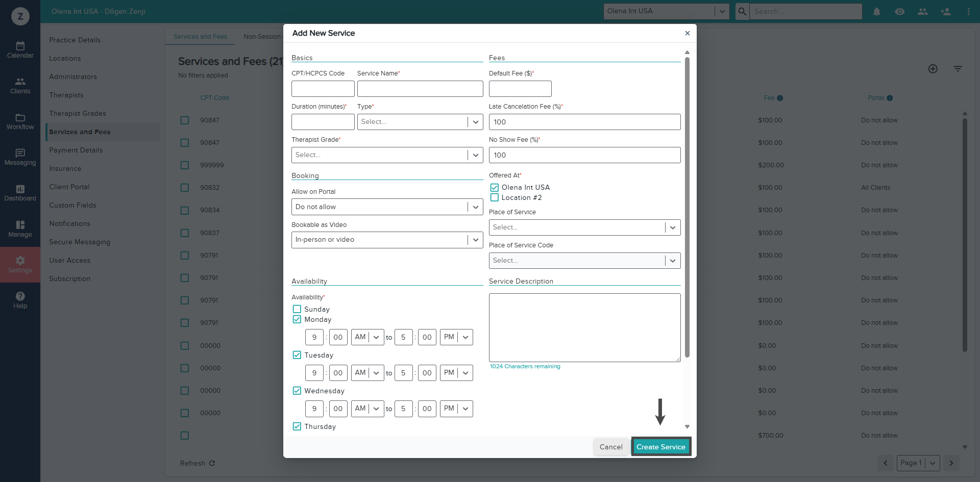Open Calendar from the left sidebar
The height and width of the screenshot is (482, 980).
pyautogui.click(x=20, y=50)
